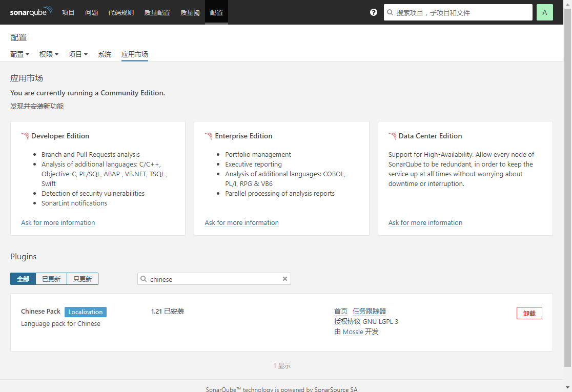This screenshot has width=572, height=392.
Task: Select the 已更新 plugin filter
Action: 51,279
